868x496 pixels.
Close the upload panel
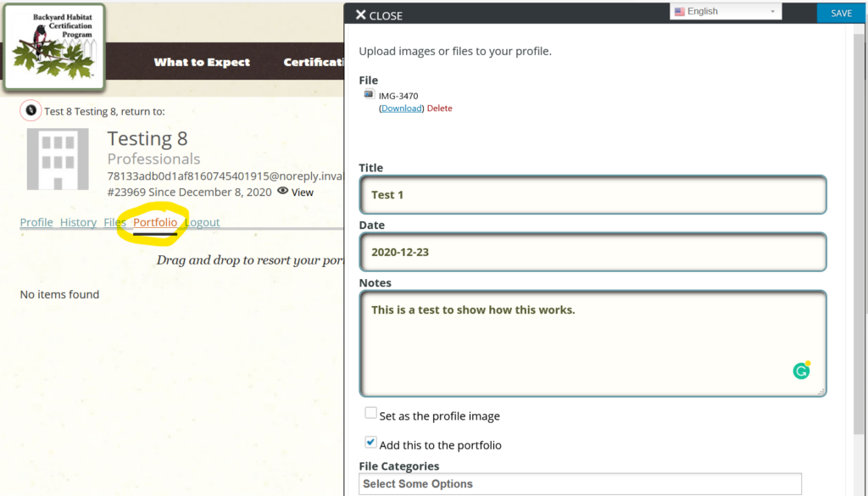(379, 15)
